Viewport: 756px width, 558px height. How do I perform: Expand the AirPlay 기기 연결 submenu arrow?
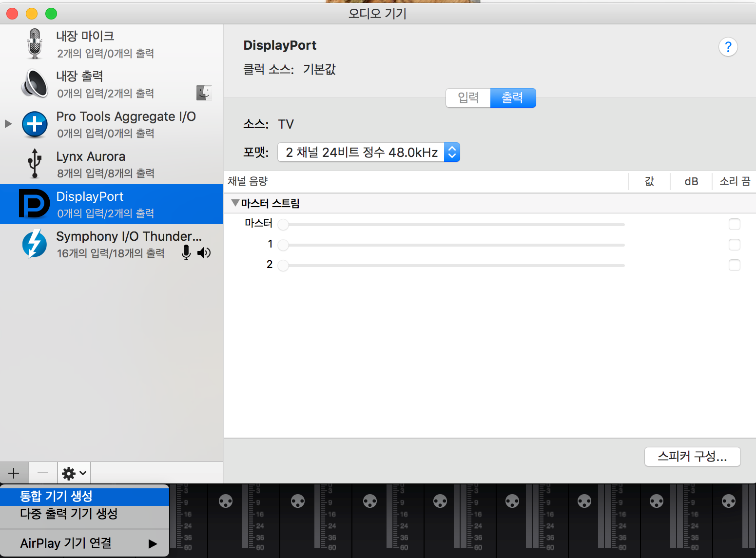pos(153,544)
